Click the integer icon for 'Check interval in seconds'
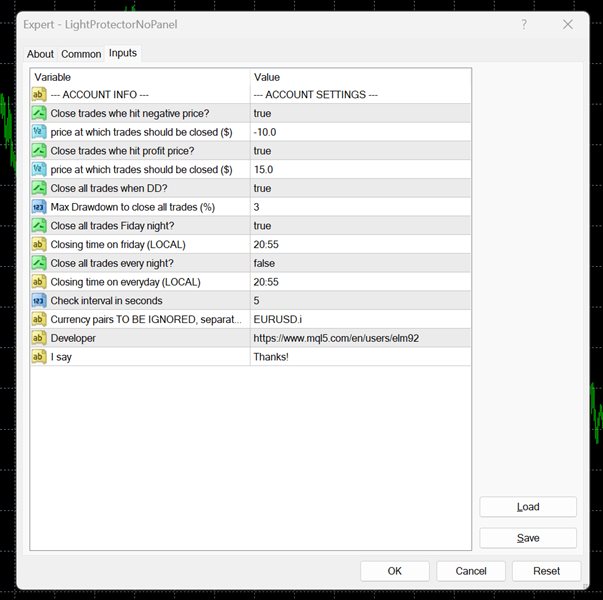The width and height of the screenshot is (603, 600). (39, 301)
